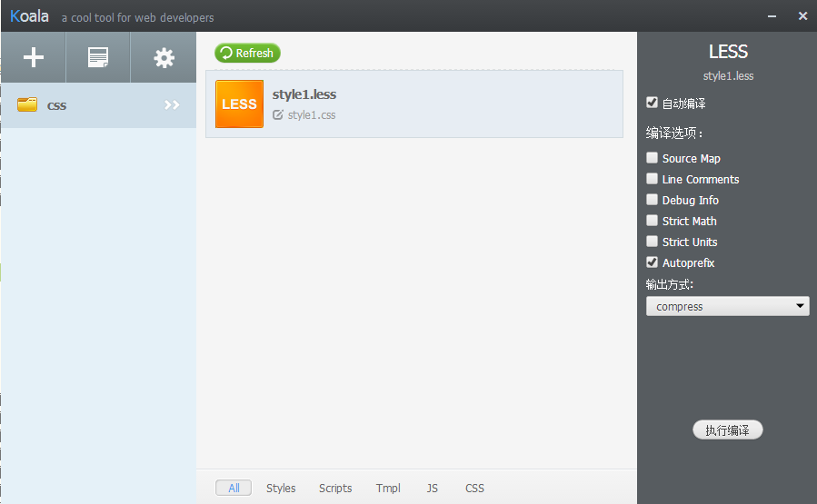Click the style1.css output path text

click(x=312, y=115)
